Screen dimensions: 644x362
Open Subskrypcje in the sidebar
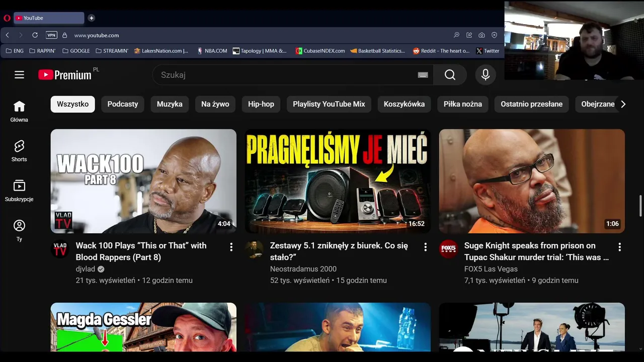pyautogui.click(x=19, y=191)
